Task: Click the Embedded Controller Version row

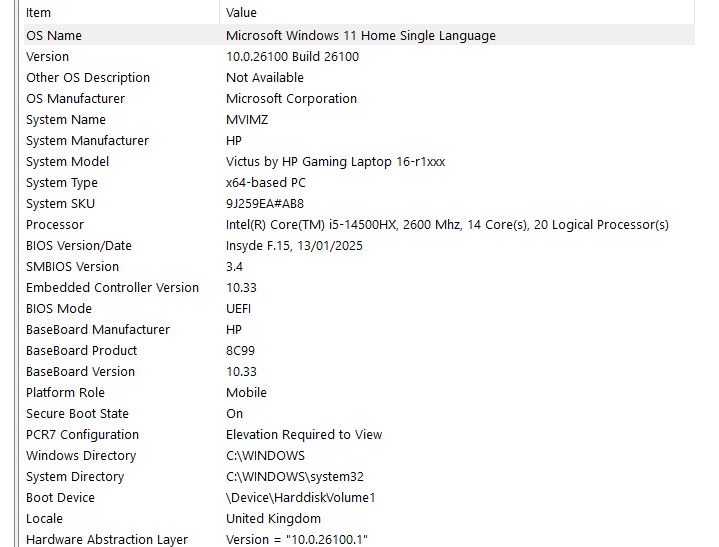Action: (112, 288)
